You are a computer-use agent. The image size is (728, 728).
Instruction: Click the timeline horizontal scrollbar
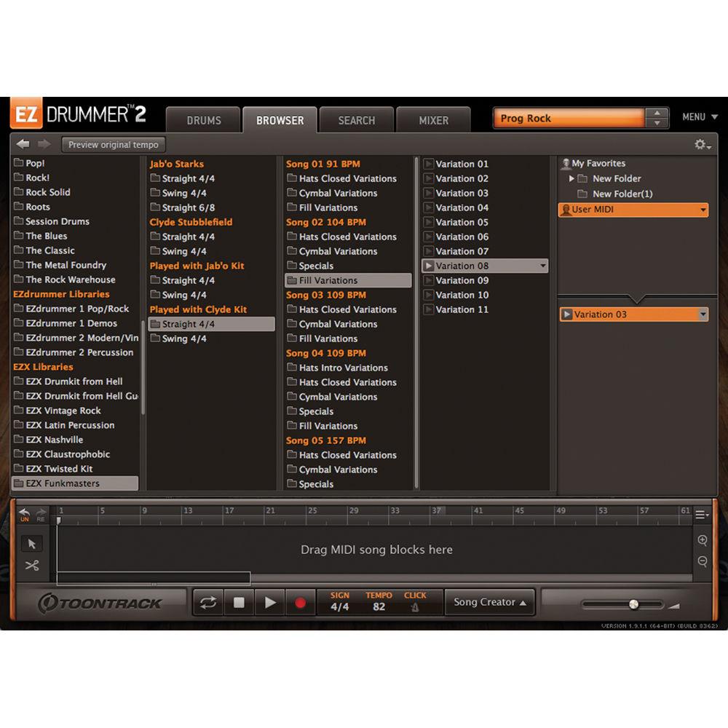pyautogui.click(x=153, y=577)
